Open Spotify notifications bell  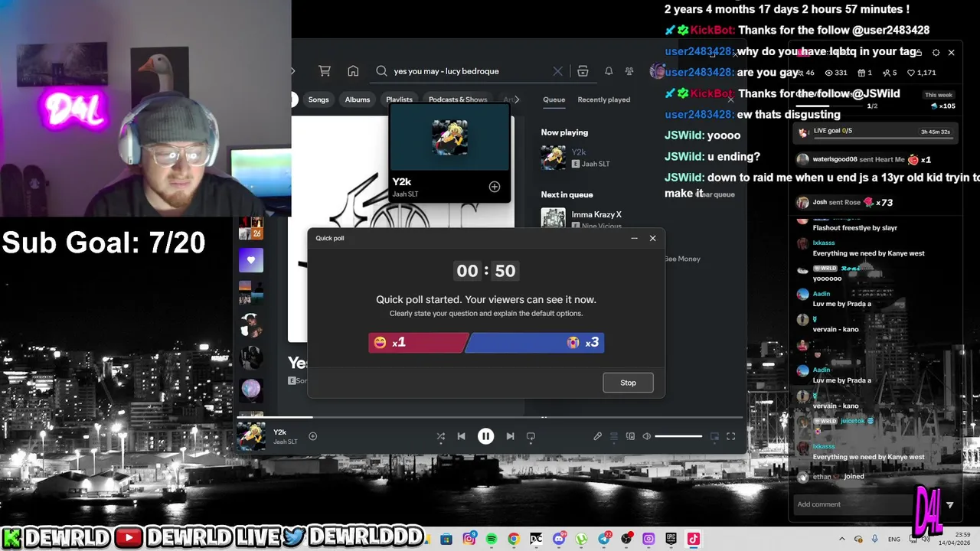click(609, 71)
